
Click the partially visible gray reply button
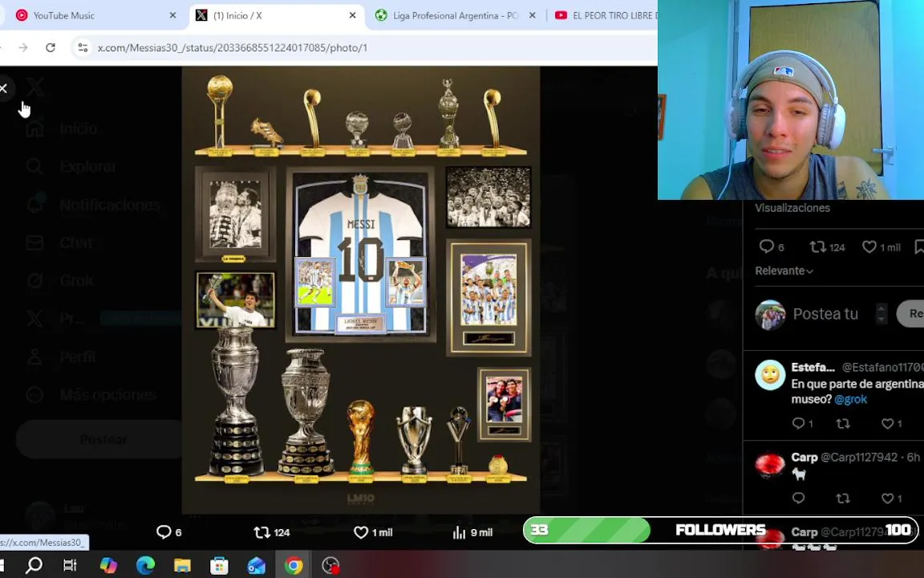(x=910, y=314)
